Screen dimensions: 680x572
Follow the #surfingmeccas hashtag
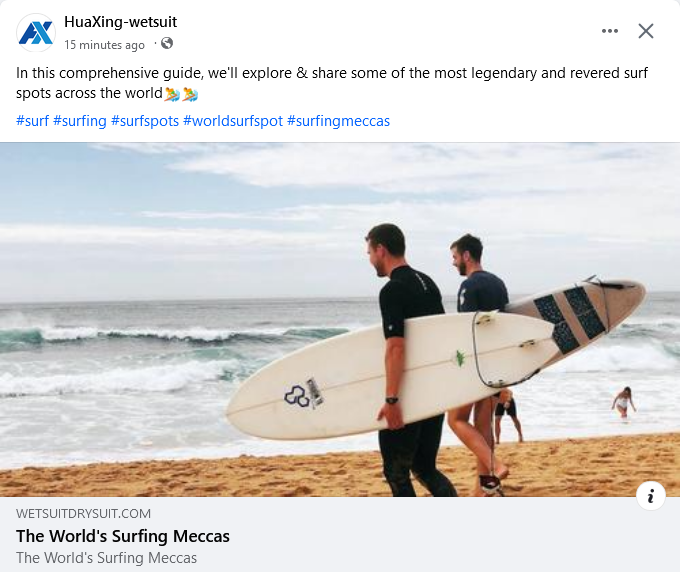[338, 121]
